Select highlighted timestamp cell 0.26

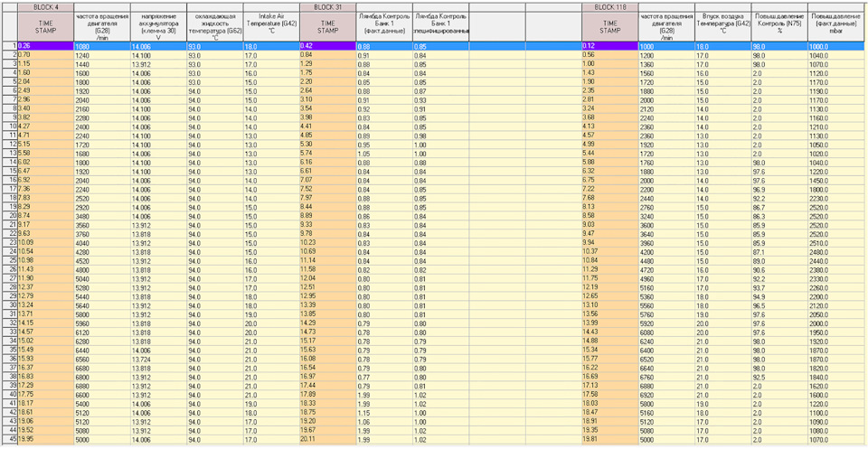point(46,46)
